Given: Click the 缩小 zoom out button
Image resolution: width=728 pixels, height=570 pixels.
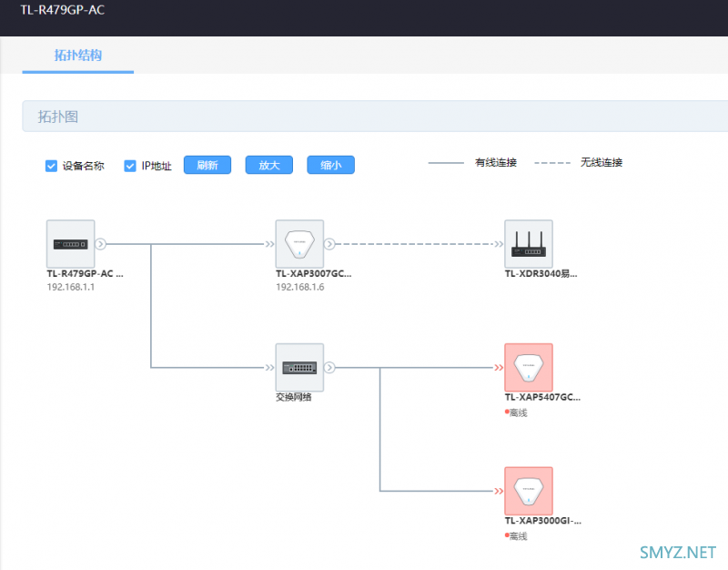Looking at the screenshot, I should [330, 165].
